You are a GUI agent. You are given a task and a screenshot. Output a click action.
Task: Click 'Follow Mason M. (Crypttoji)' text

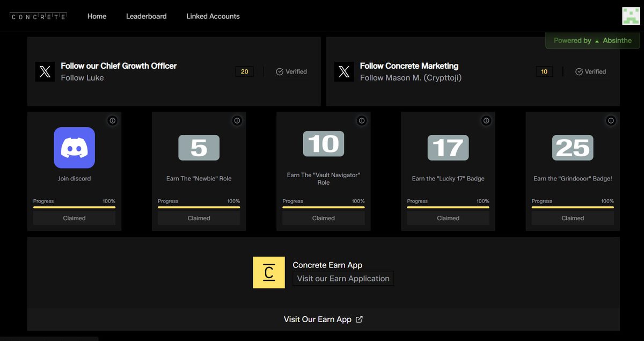pos(411,77)
